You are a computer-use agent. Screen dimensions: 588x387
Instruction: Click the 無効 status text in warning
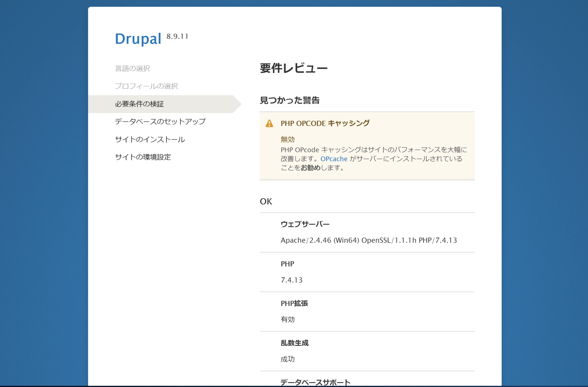(x=288, y=139)
